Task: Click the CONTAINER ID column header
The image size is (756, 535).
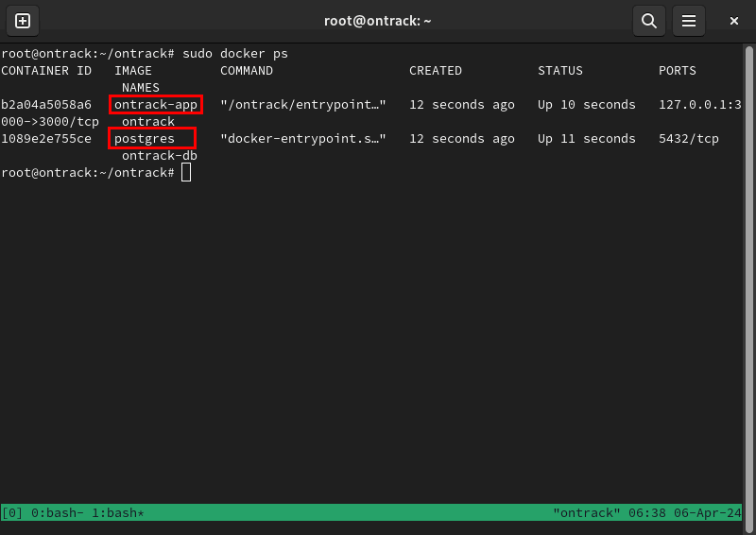Action: [x=46, y=71]
